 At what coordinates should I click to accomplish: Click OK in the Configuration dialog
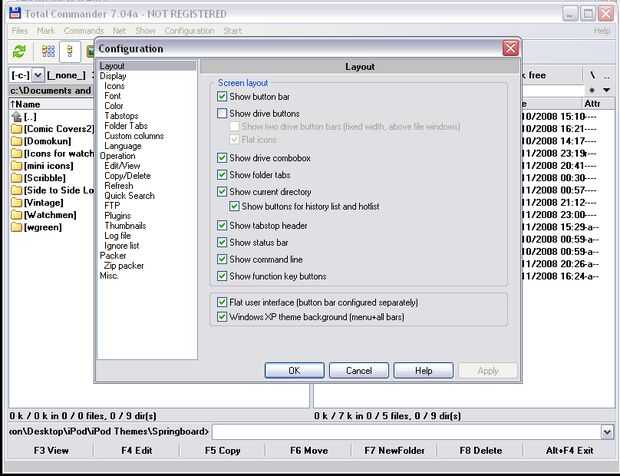(294, 370)
